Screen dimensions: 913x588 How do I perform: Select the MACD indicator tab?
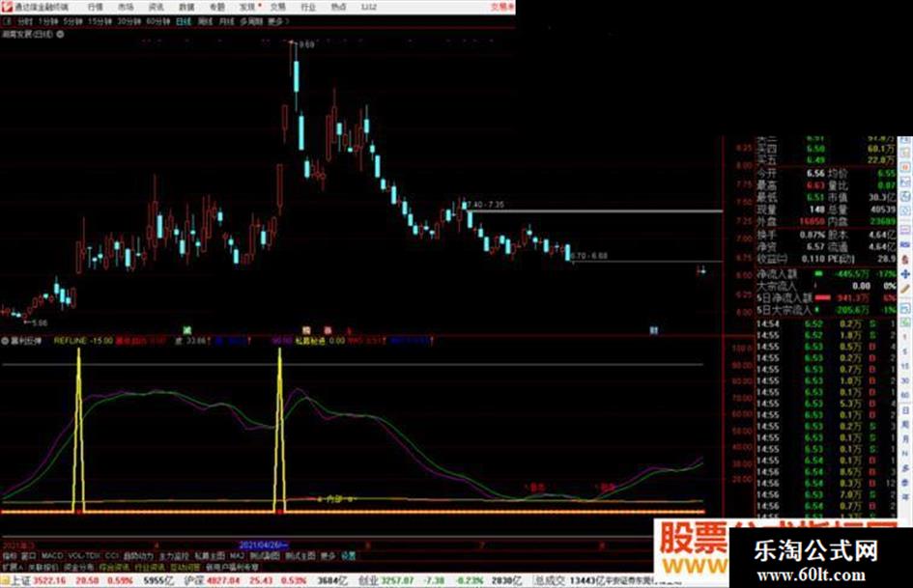click(x=52, y=556)
